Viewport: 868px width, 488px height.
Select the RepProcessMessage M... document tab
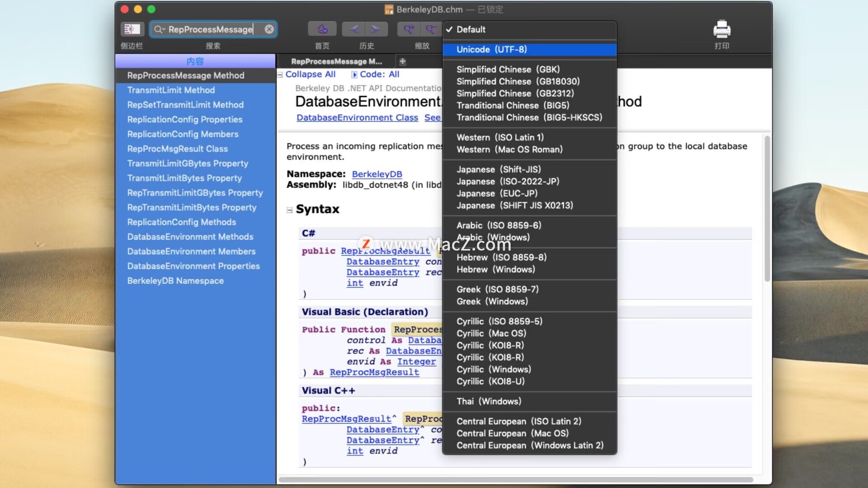coord(336,61)
